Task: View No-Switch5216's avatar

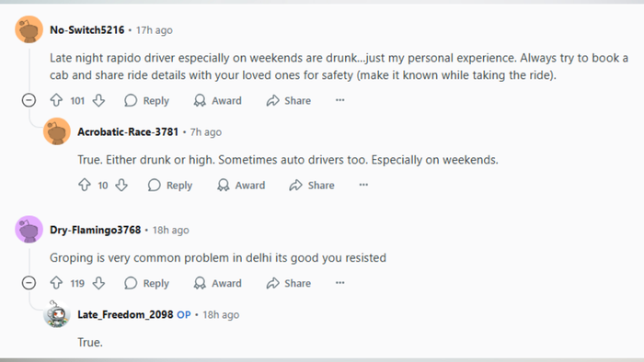Action: pyautogui.click(x=29, y=29)
